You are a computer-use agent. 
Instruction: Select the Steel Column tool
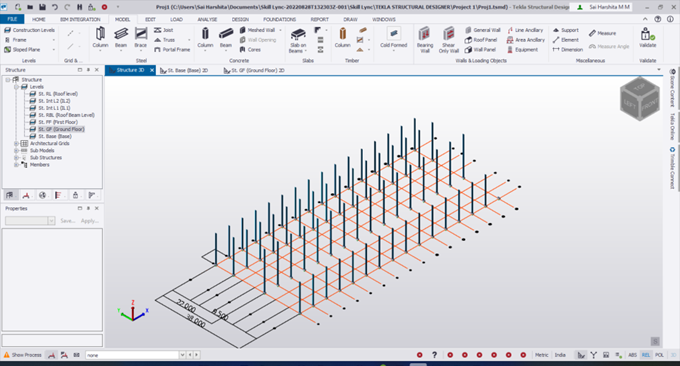pos(100,38)
